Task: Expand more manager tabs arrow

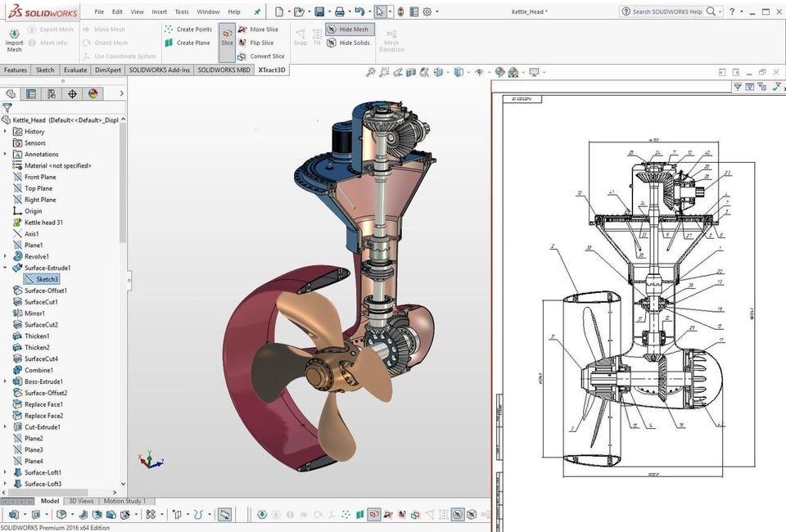Action: [121, 93]
